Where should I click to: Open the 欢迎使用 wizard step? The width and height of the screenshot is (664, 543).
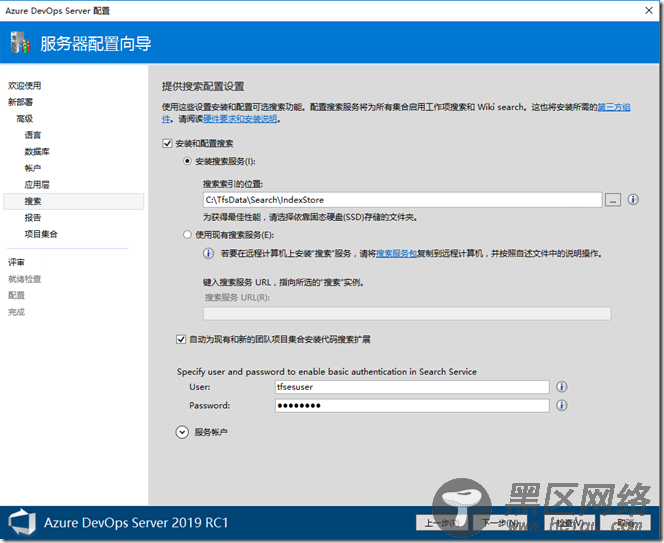coord(25,86)
